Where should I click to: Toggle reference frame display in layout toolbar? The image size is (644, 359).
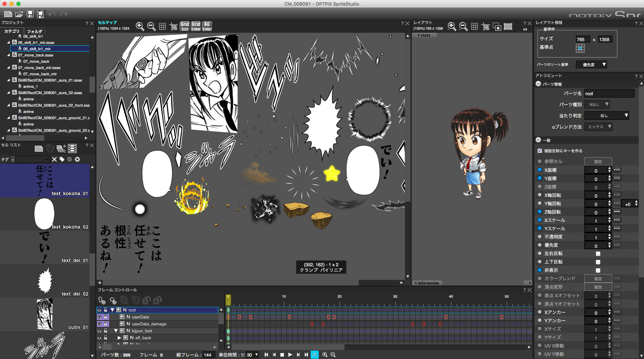[508, 26]
